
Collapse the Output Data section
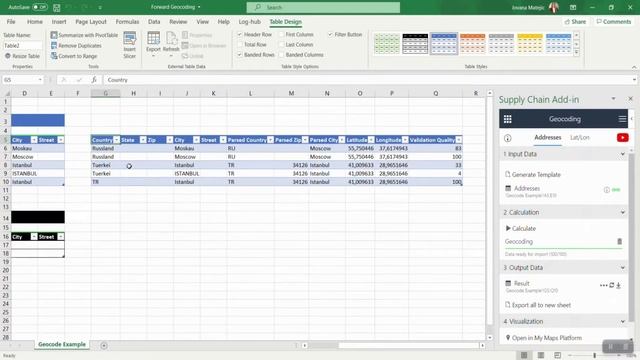pyautogui.click(x=623, y=268)
